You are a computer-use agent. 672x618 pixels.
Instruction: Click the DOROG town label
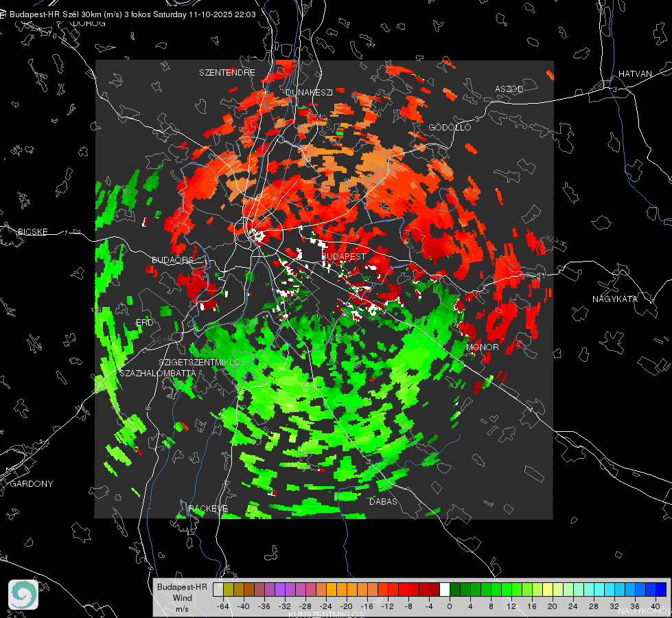(89, 23)
